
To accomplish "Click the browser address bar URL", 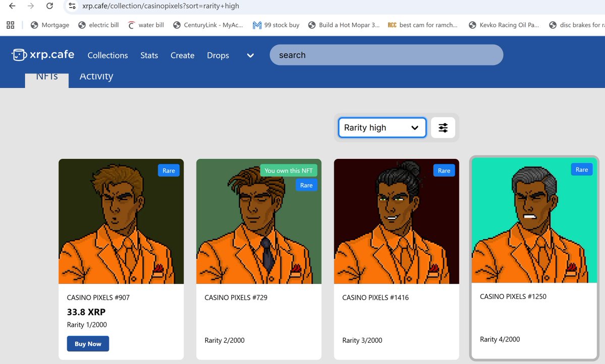I will pos(160,6).
